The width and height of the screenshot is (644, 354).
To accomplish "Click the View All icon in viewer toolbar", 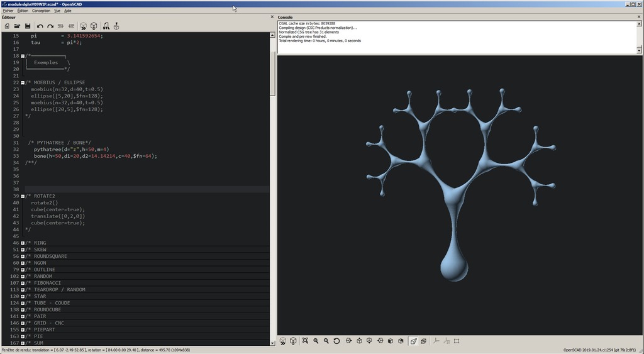I will [305, 341].
